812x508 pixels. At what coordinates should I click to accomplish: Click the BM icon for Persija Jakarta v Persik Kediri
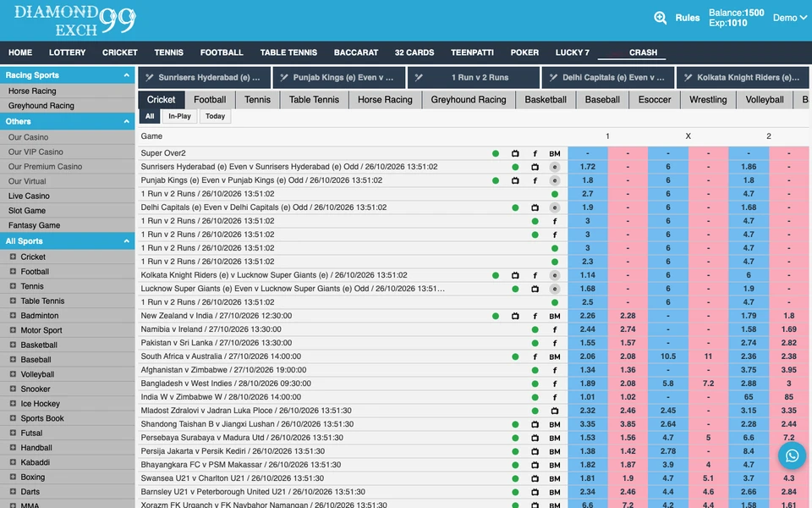tap(555, 451)
